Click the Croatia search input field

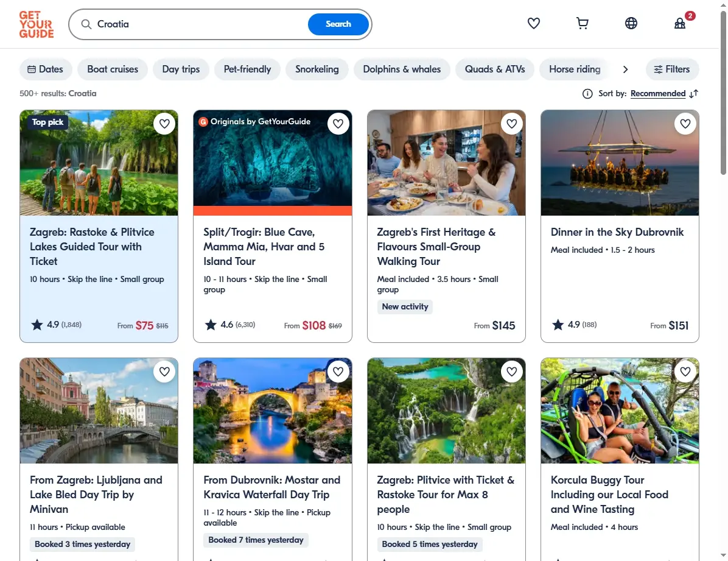tap(200, 24)
